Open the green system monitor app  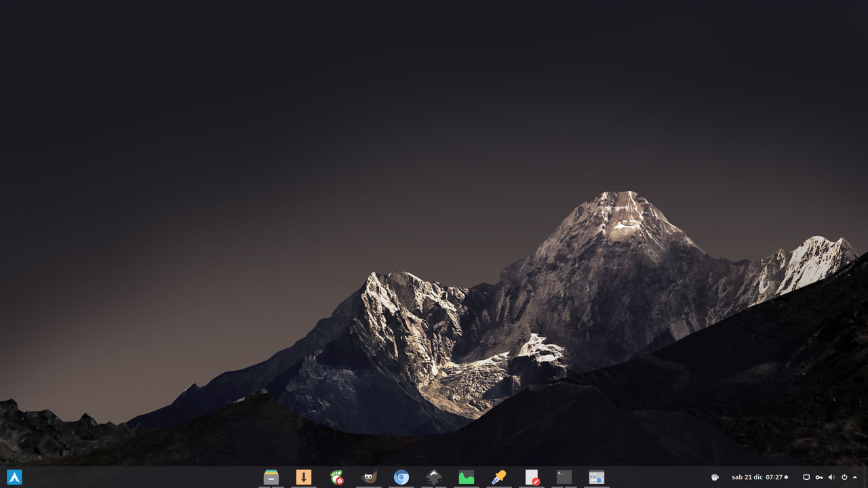tap(467, 477)
